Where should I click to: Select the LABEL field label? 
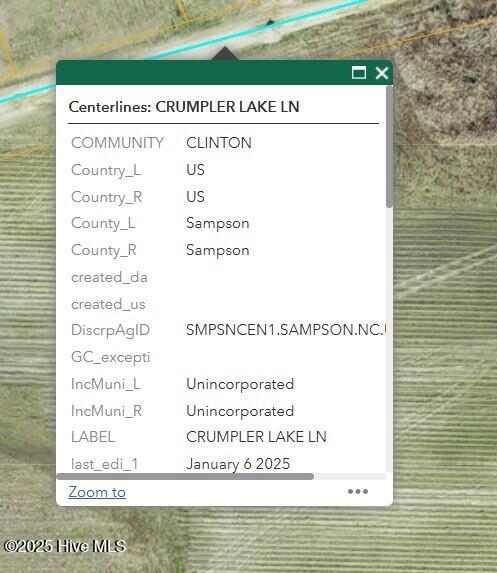(93, 437)
